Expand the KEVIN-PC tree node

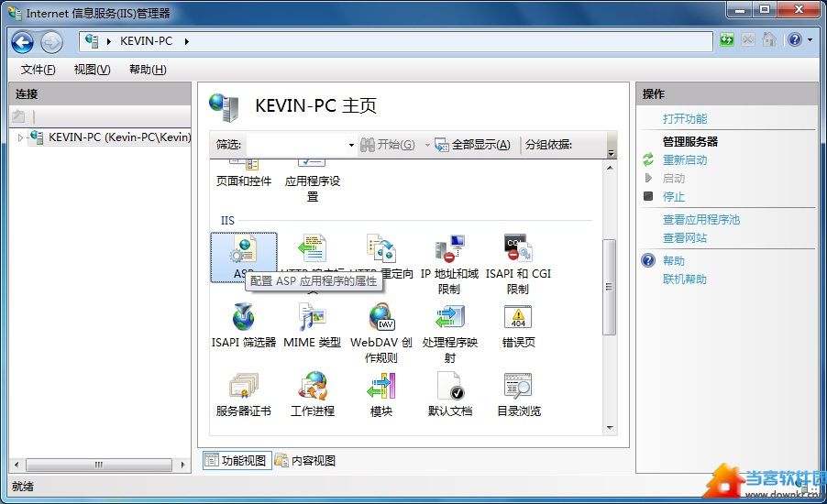[x=20, y=137]
